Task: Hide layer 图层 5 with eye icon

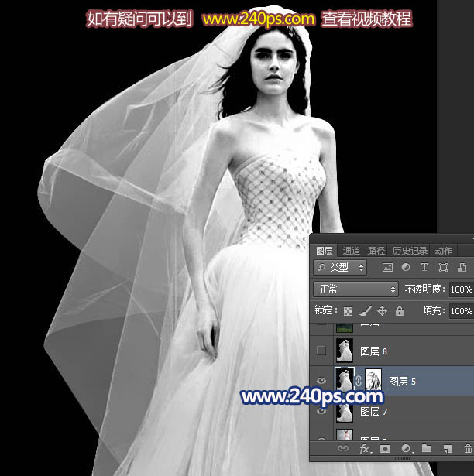Action: tap(321, 381)
